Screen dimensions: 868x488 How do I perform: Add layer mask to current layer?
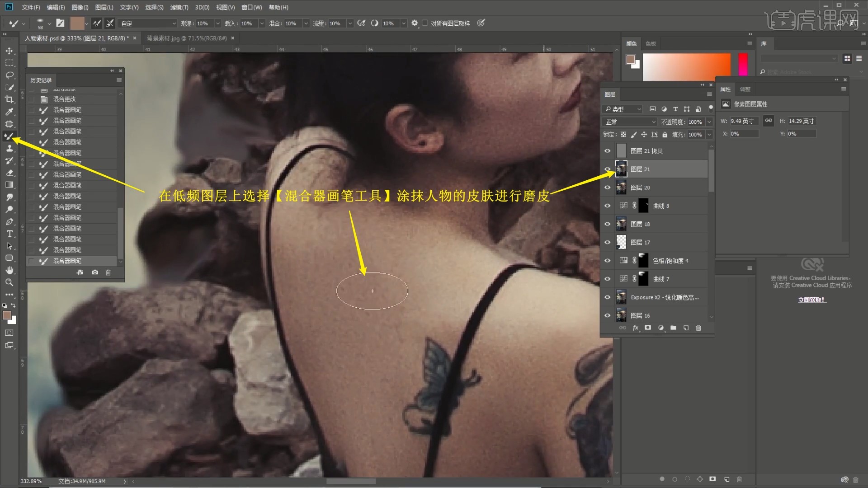(x=648, y=328)
